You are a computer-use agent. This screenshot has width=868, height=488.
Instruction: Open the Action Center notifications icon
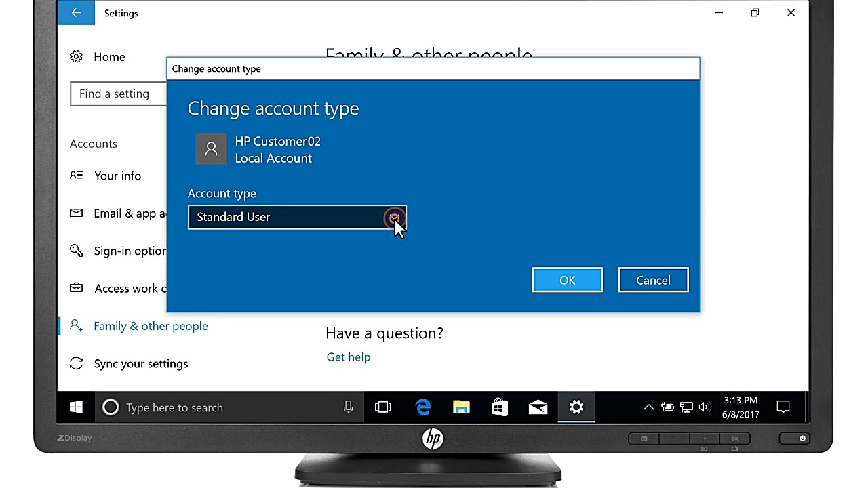coord(783,407)
